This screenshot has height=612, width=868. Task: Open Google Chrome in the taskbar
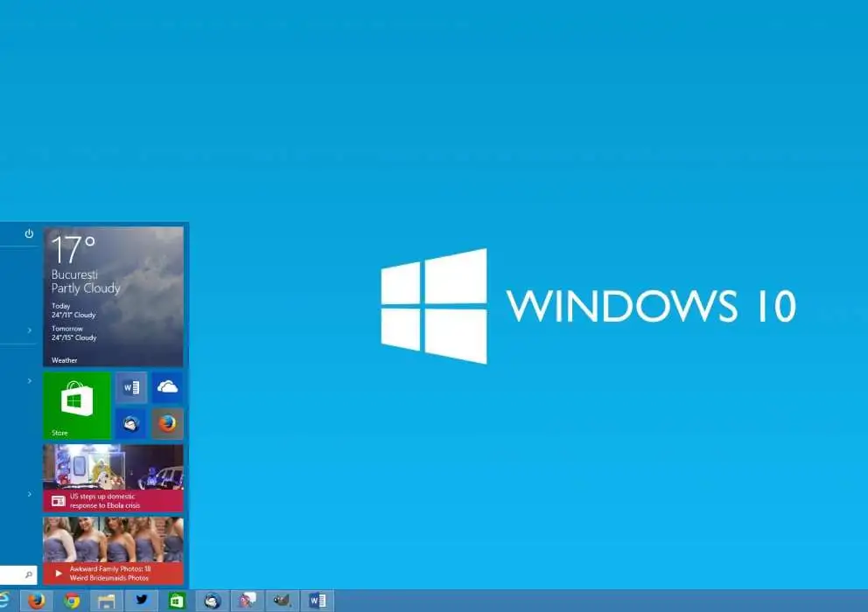(x=72, y=601)
